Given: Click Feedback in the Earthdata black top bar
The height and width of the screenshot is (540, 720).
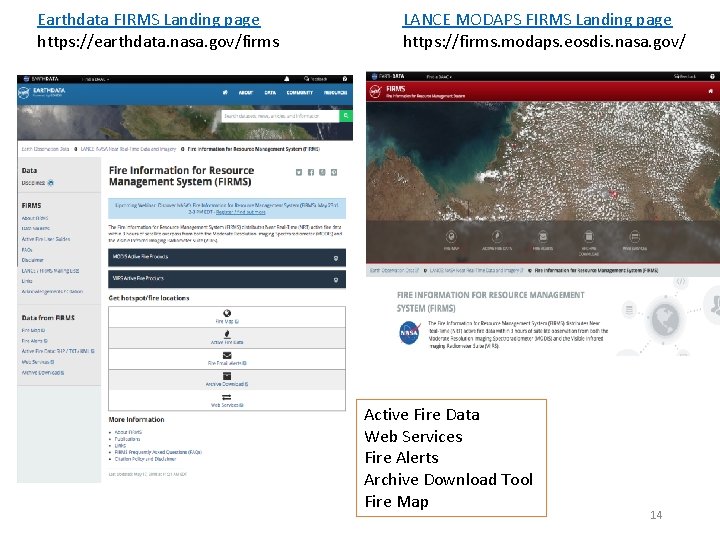Looking at the screenshot, I should point(315,79).
